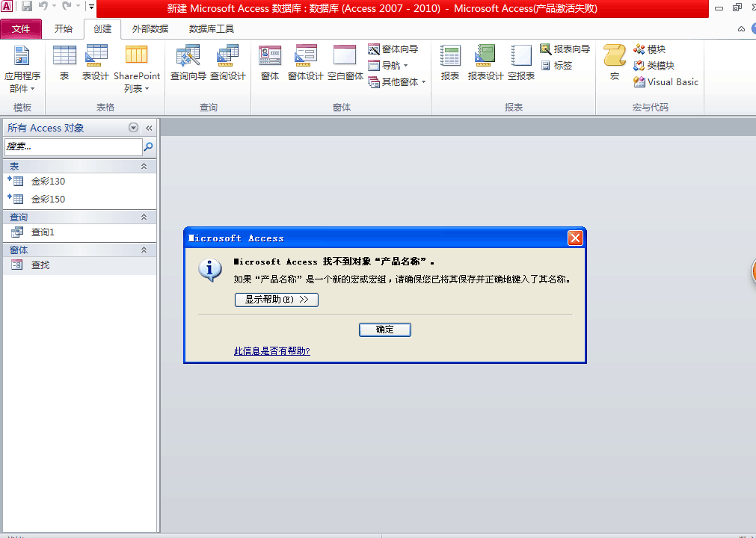Image resolution: width=756 pixels, height=538 pixels.
Task: Create a new Macro (宏)
Action: (614, 63)
